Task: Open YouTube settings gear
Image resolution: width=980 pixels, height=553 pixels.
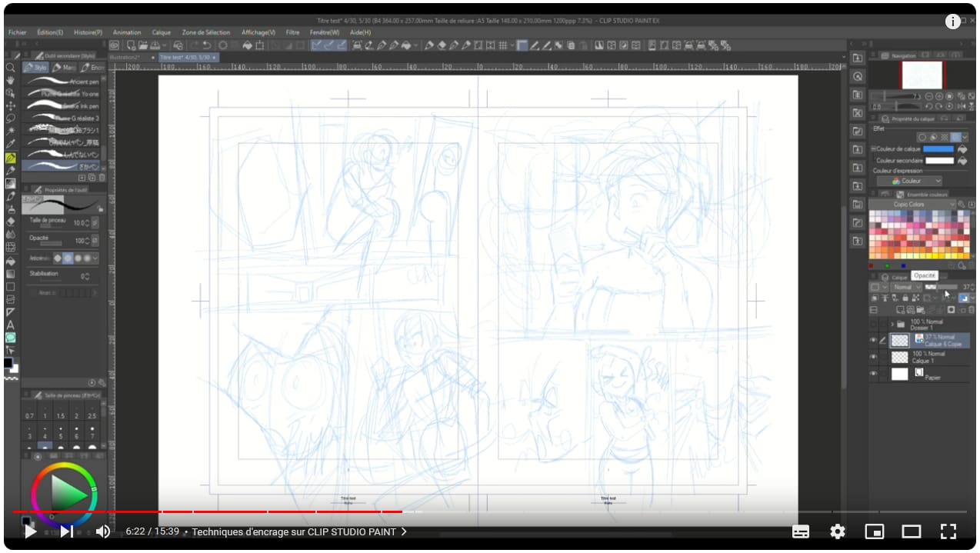Action: click(838, 531)
